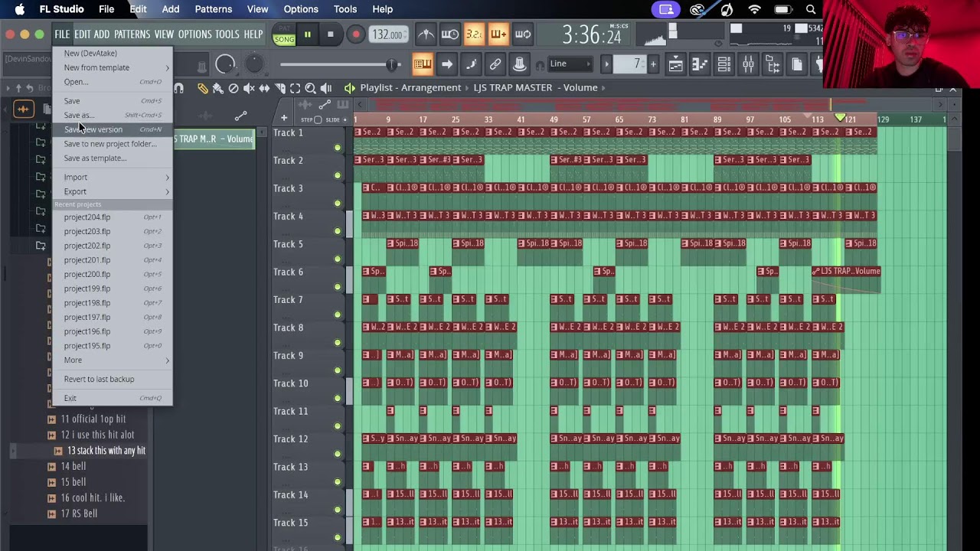Select the Draw pencil tool
The width and height of the screenshot is (980, 551).
pyautogui.click(x=203, y=89)
